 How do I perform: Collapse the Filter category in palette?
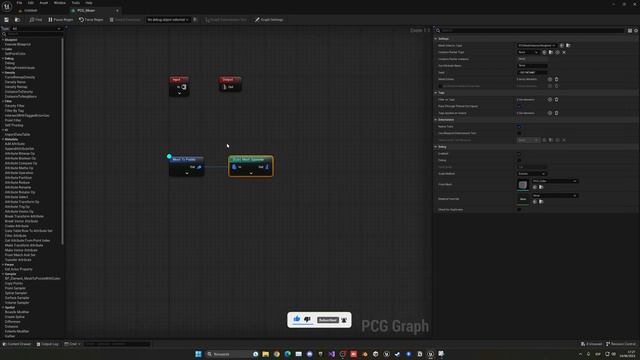[x=3, y=101]
